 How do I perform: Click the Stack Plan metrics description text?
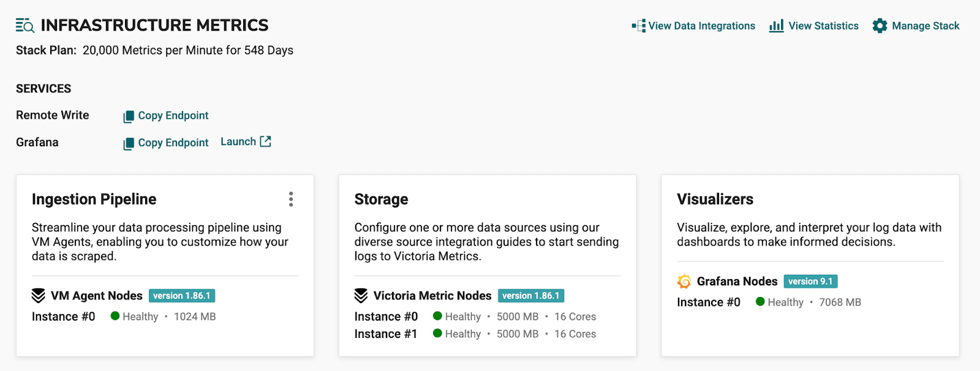click(x=188, y=50)
